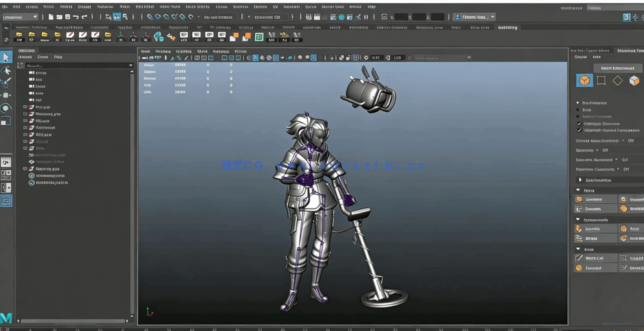The width and height of the screenshot is (644, 331).
Task: Click the green framed square shelf icon
Action: [x=259, y=37]
